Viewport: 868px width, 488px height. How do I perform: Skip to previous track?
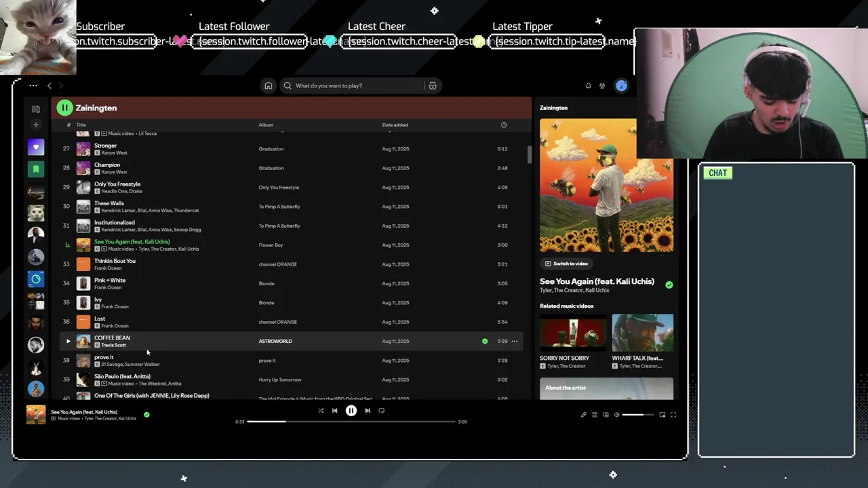pos(334,411)
